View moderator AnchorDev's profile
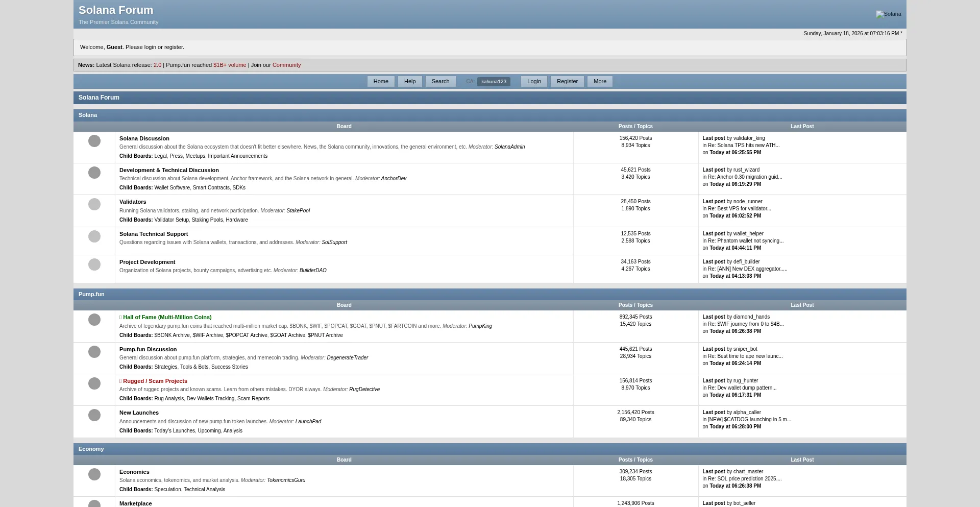The height and width of the screenshot is (507, 980). 394,179
